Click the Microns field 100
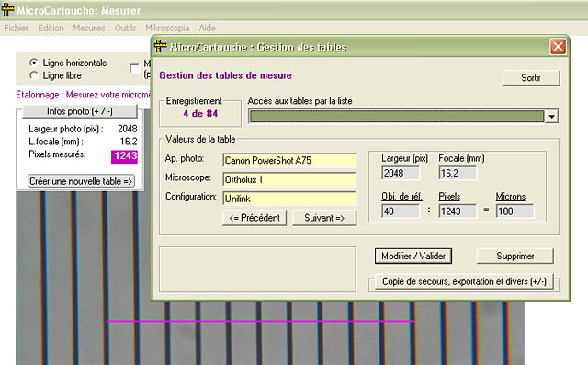Screen dimensions: 588x365 514,211
